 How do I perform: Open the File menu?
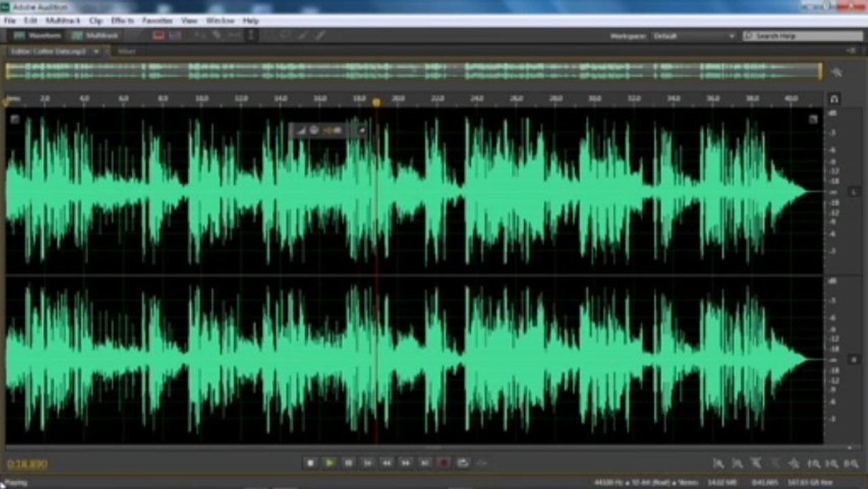pyautogui.click(x=10, y=21)
